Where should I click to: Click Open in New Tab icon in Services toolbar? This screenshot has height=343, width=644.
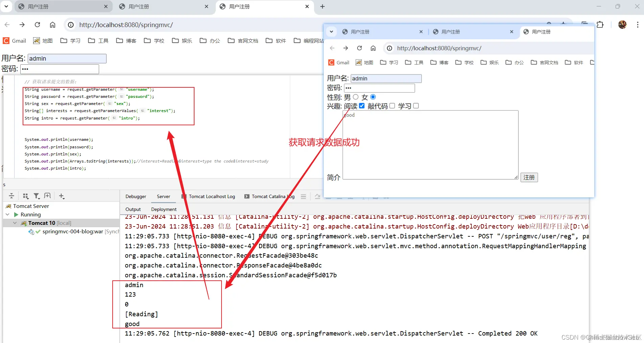coord(47,196)
